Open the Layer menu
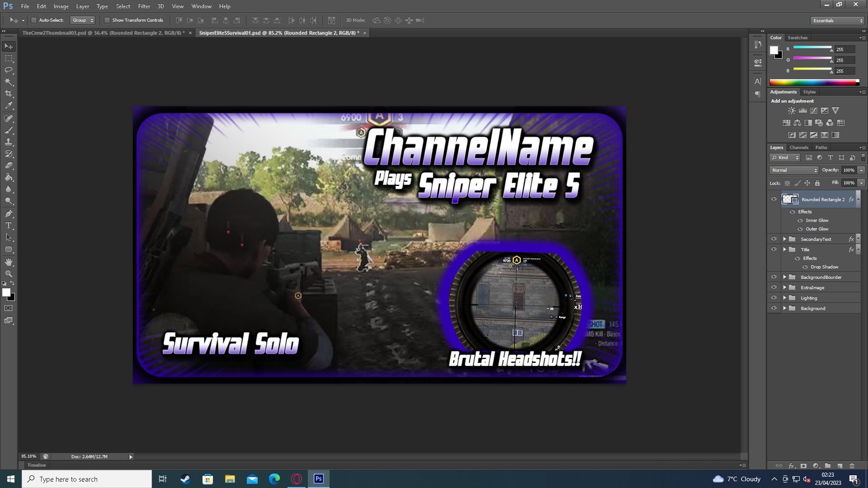Viewport: 868px width, 488px height. (83, 6)
